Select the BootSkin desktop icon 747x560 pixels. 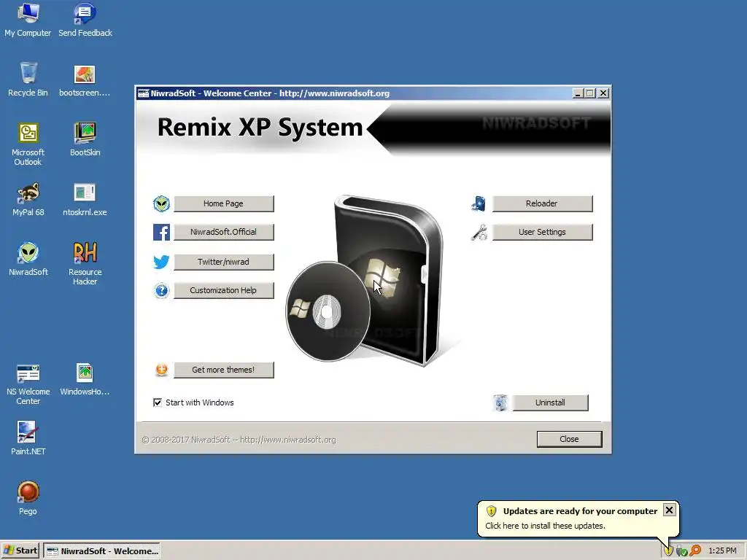(x=85, y=139)
